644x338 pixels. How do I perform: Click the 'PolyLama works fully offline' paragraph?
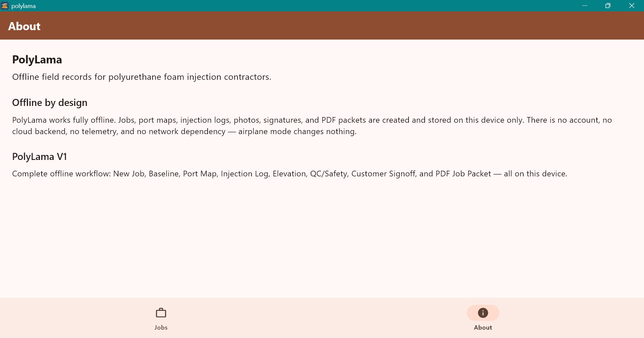[x=312, y=126]
